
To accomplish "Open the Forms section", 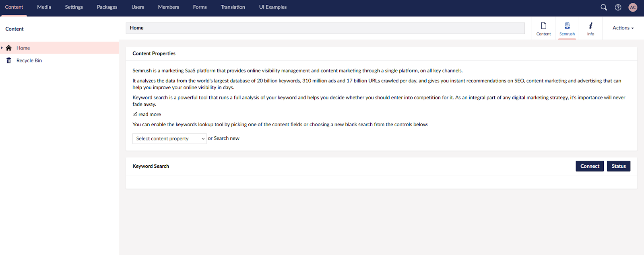I will [x=200, y=7].
